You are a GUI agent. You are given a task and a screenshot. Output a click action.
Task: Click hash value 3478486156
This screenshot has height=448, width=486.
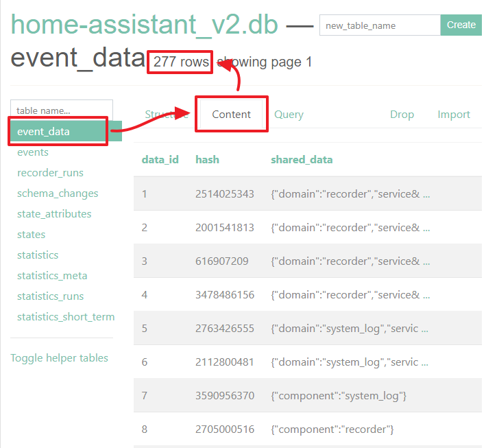point(225,295)
